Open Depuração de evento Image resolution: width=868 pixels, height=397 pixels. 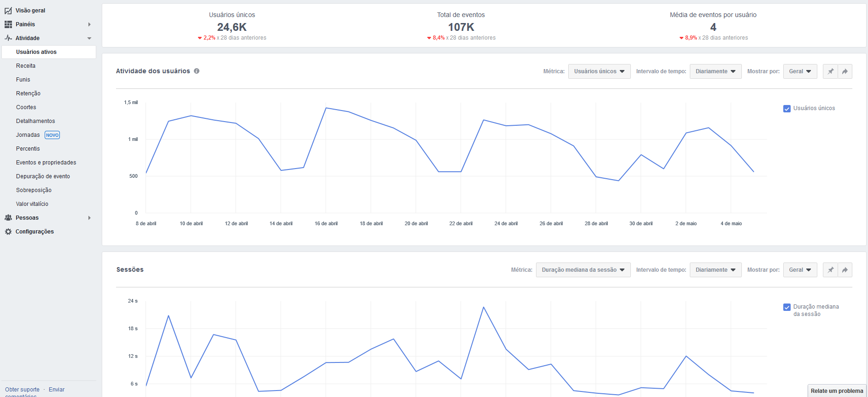[43, 176]
